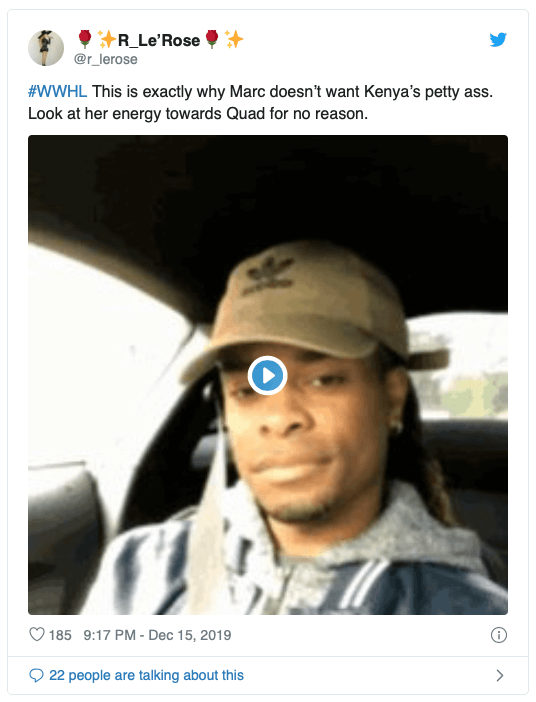Open the tweet info circle icon
Image resolution: width=536 pixels, height=702 pixels.
[498, 635]
